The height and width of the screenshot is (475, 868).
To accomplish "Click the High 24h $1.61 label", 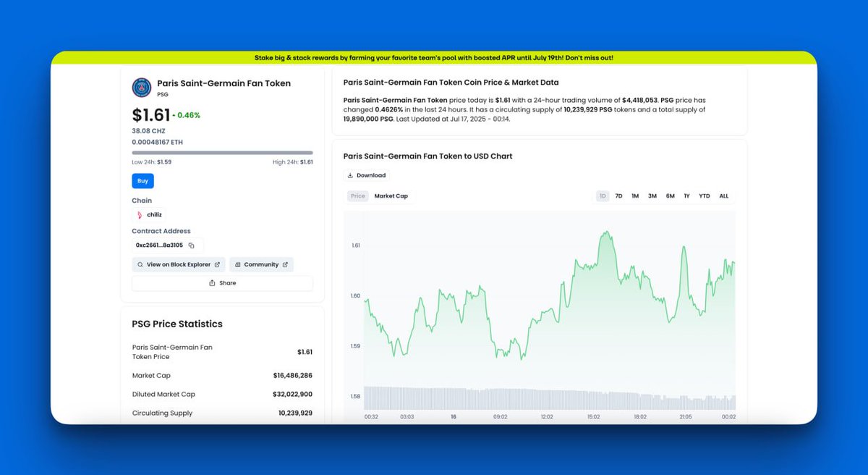I will click(x=292, y=162).
